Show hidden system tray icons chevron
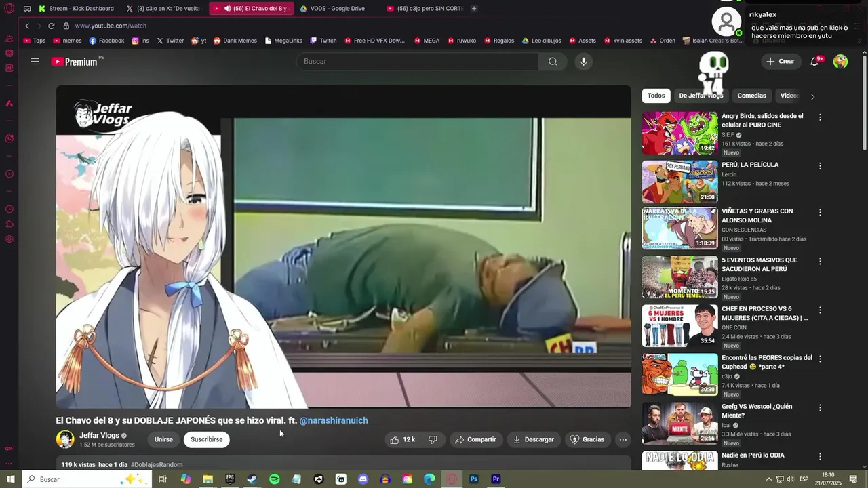The image size is (868, 488). tap(769, 479)
